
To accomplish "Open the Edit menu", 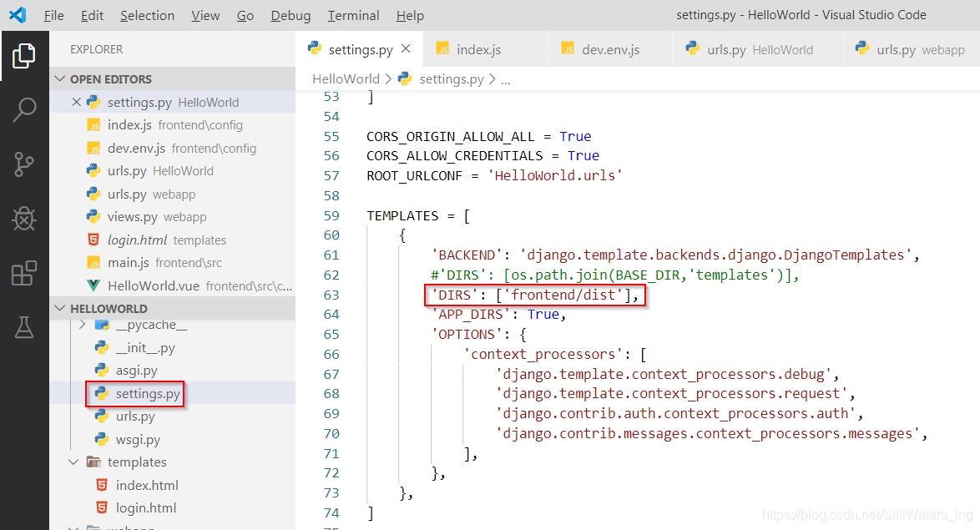I will pos(92,15).
